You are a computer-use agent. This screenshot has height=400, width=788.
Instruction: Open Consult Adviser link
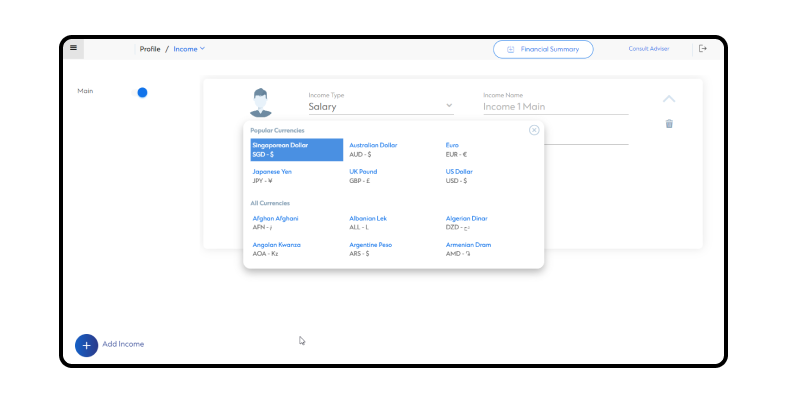(x=648, y=48)
